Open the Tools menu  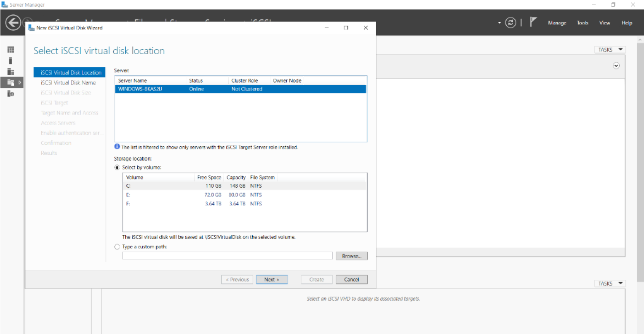click(x=583, y=23)
